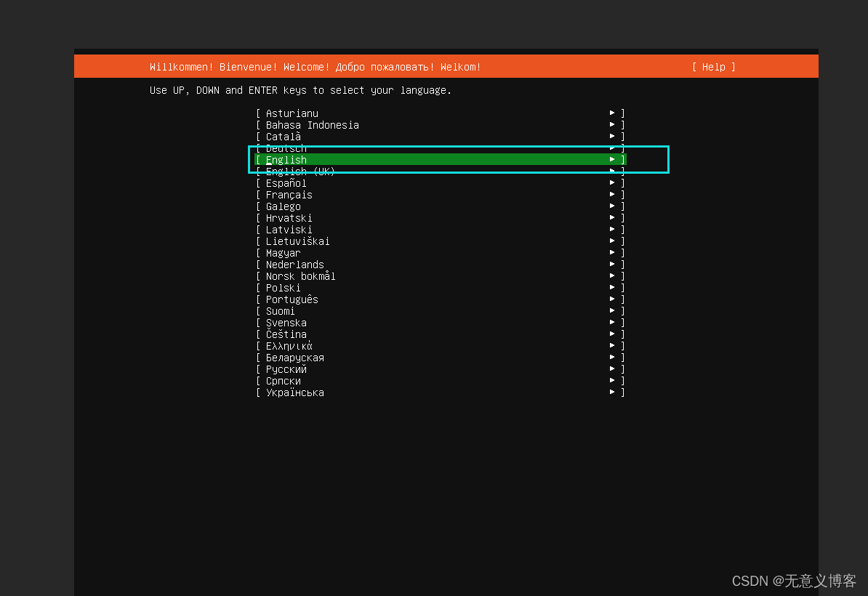Select Français in the list

click(x=286, y=194)
